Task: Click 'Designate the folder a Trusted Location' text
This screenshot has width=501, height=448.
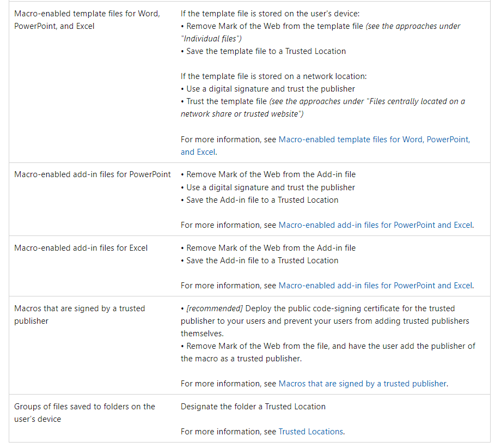Action: click(x=253, y=407)
